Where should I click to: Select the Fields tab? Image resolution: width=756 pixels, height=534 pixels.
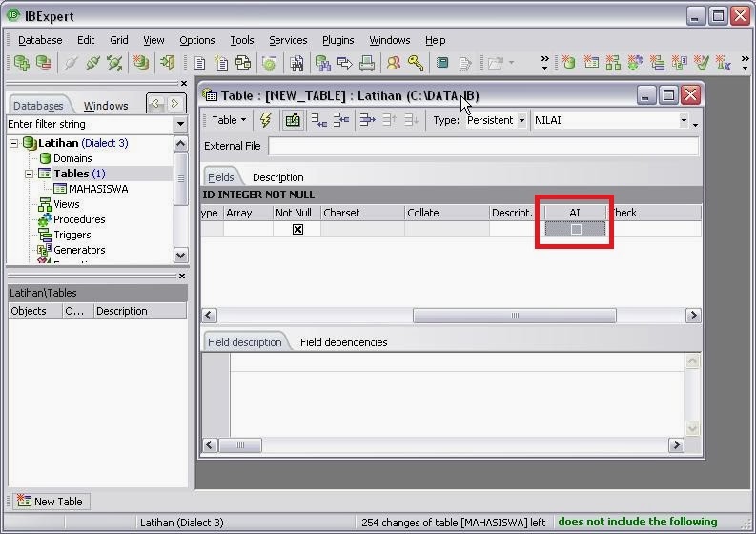coord(221,177)
